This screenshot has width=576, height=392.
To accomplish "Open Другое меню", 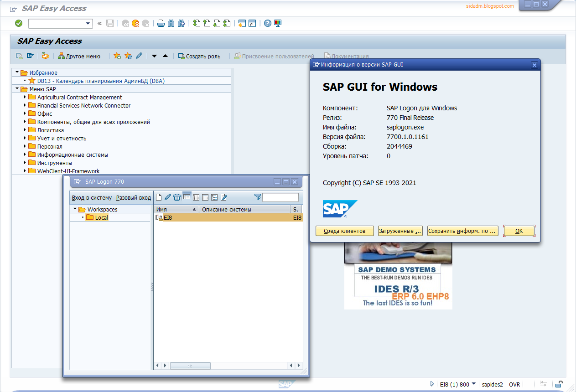I will pyautogui.click(x=79, y=56).
